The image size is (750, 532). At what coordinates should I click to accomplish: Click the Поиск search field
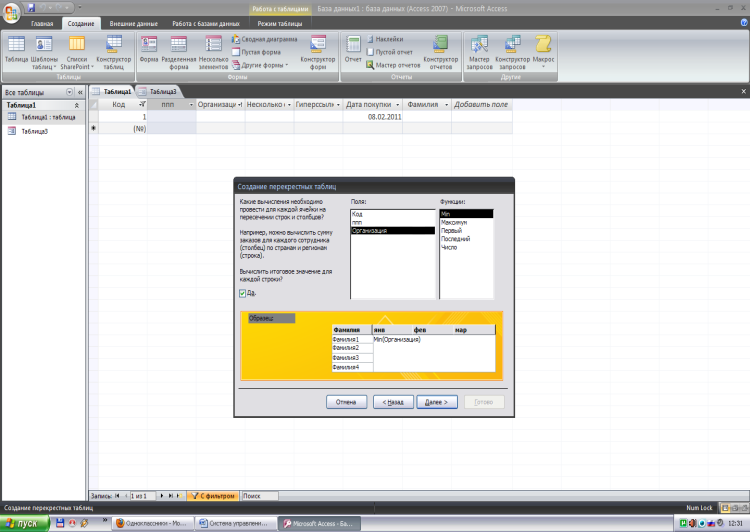tap(260, 496)
